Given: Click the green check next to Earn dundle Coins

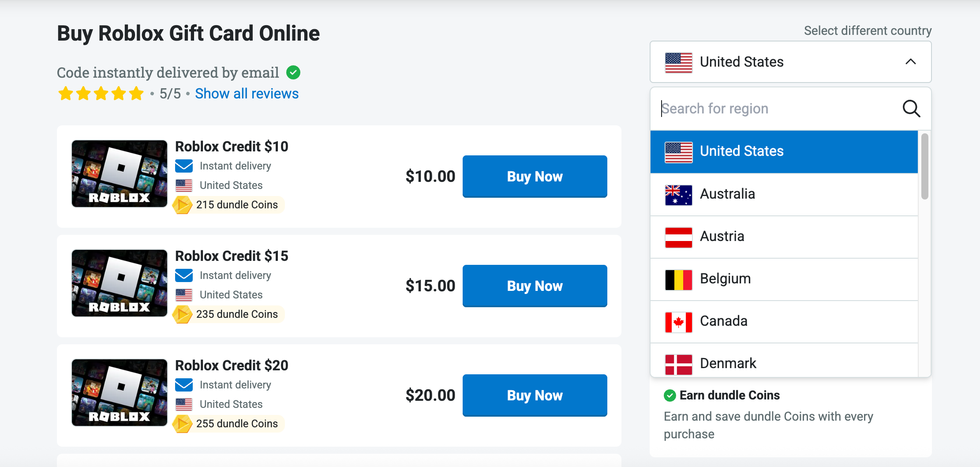Looking at the screenshot, I should point(670,395).
